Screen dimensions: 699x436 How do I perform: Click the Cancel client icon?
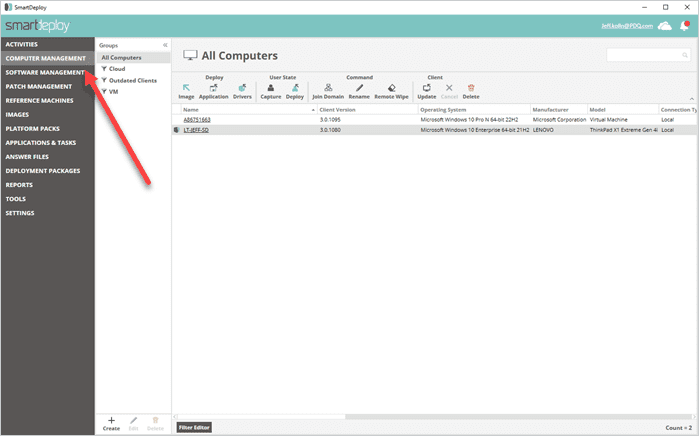click(449, 88)
